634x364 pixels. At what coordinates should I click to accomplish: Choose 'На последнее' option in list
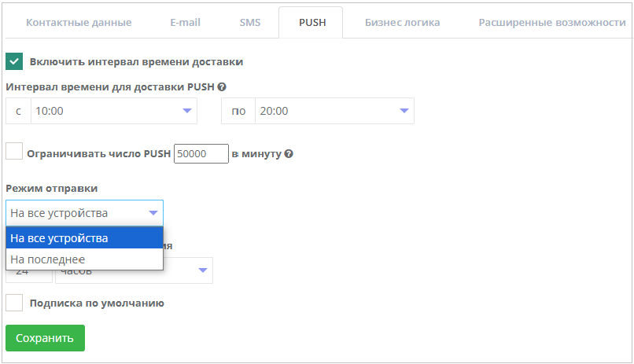tap(84, 259)
